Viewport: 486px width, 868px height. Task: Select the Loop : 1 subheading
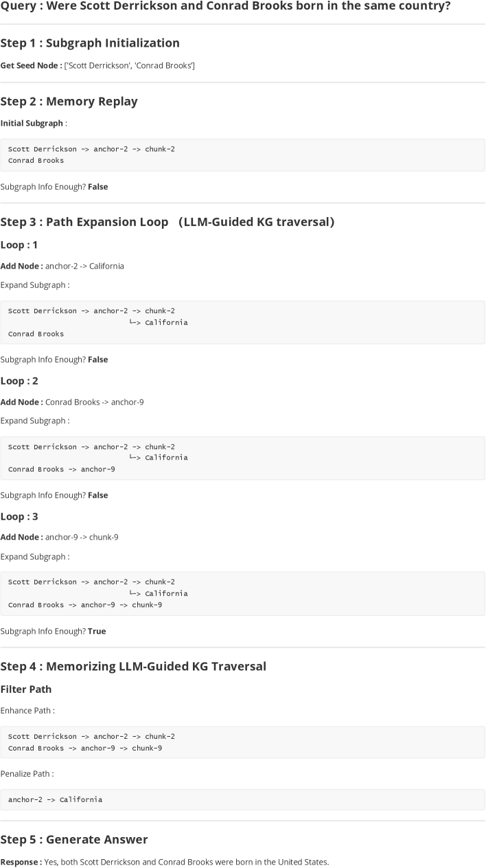pos(19,244)
